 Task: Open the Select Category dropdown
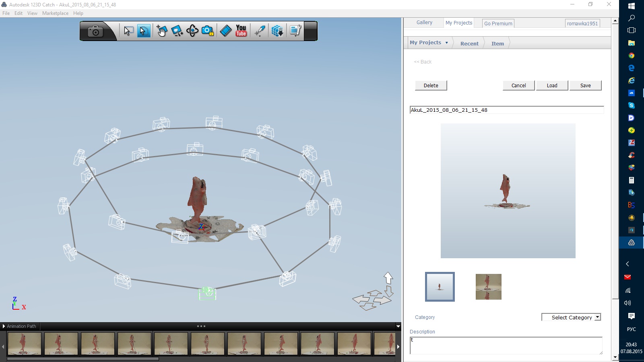tap(598, 317)
